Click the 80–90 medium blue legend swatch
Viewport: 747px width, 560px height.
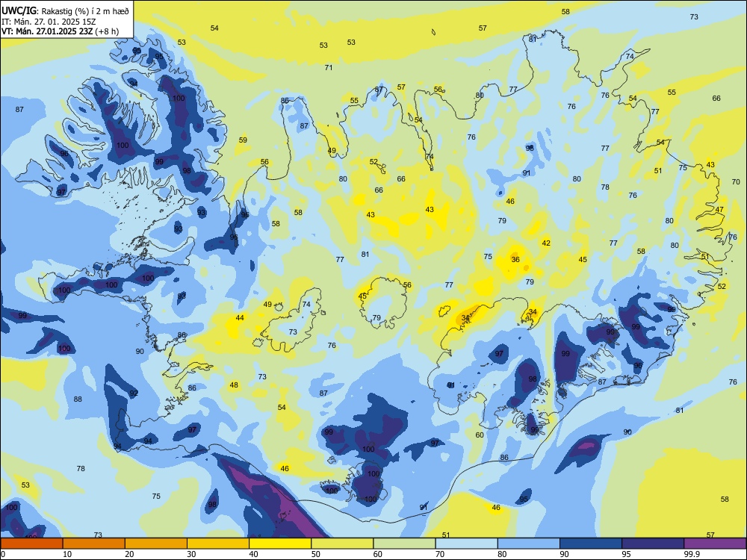click(529, 544)
